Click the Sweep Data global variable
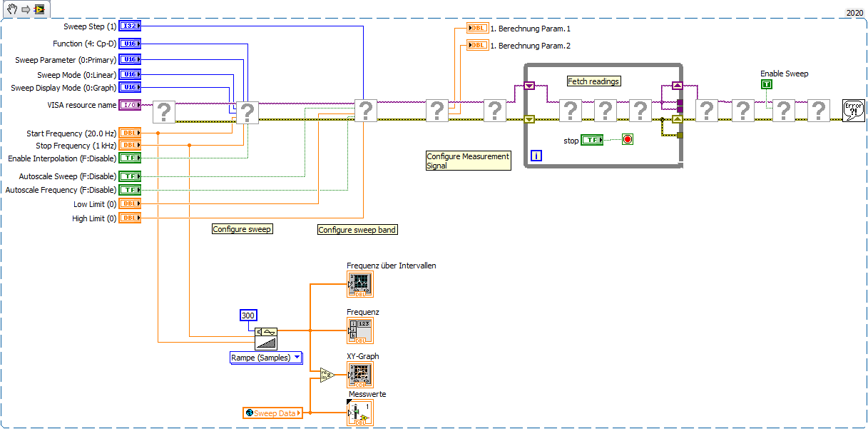Viewport: 868px width, 429px height. [272, 413]
